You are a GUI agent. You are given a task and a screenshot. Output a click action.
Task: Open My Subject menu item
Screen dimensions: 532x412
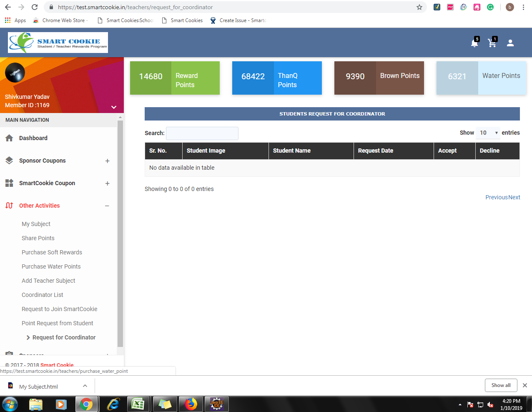pyautogui.click(x=36, y=224)
